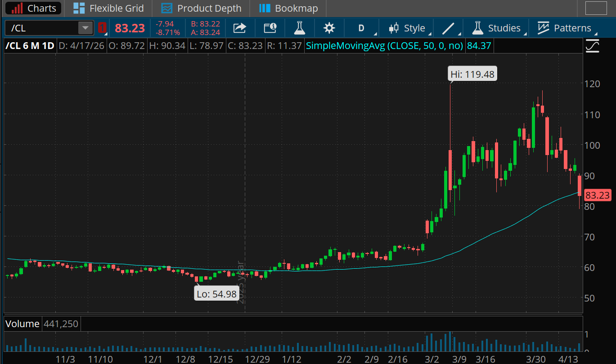Expand the /CL symbol dropdown arrow
The height and width of the screenshot is (364, 616).
85,28
